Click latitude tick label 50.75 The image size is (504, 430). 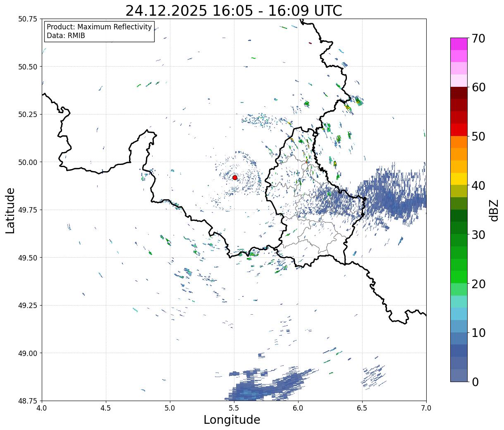(28, 19)
